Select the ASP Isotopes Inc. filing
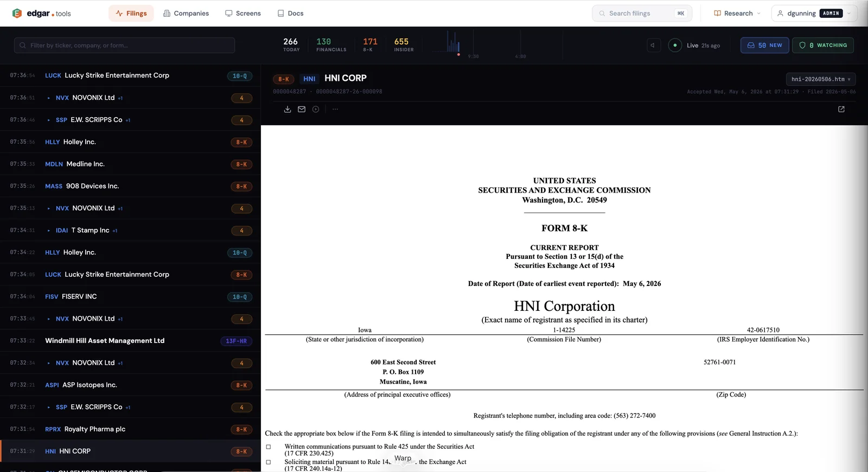 130,385
